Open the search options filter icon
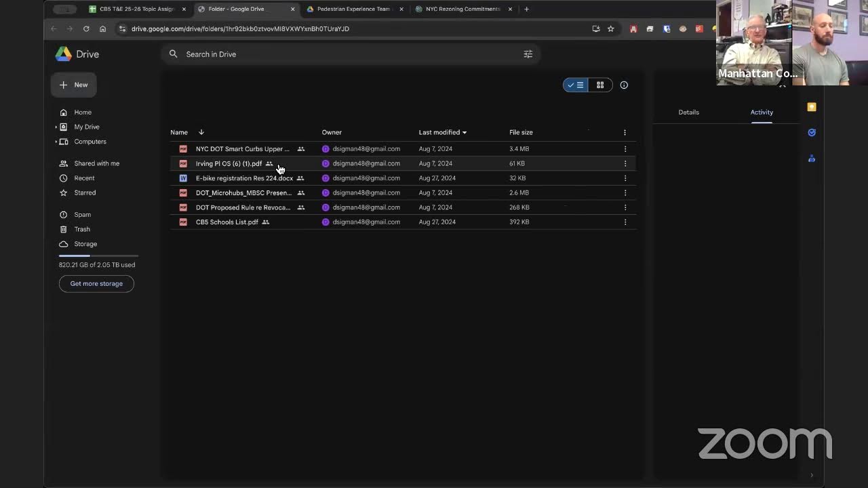Image resolution: width=868 pixels, height=488 pixels. [528, 54]
